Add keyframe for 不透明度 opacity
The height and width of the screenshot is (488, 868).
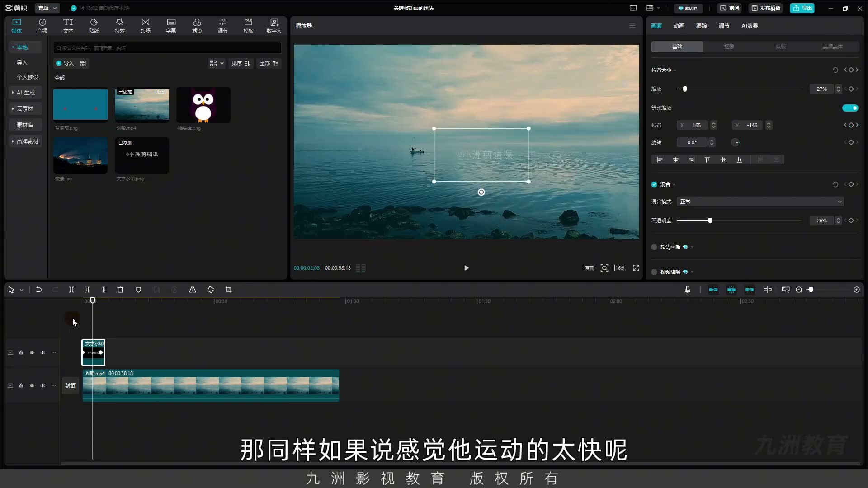[x=851, y=221]
